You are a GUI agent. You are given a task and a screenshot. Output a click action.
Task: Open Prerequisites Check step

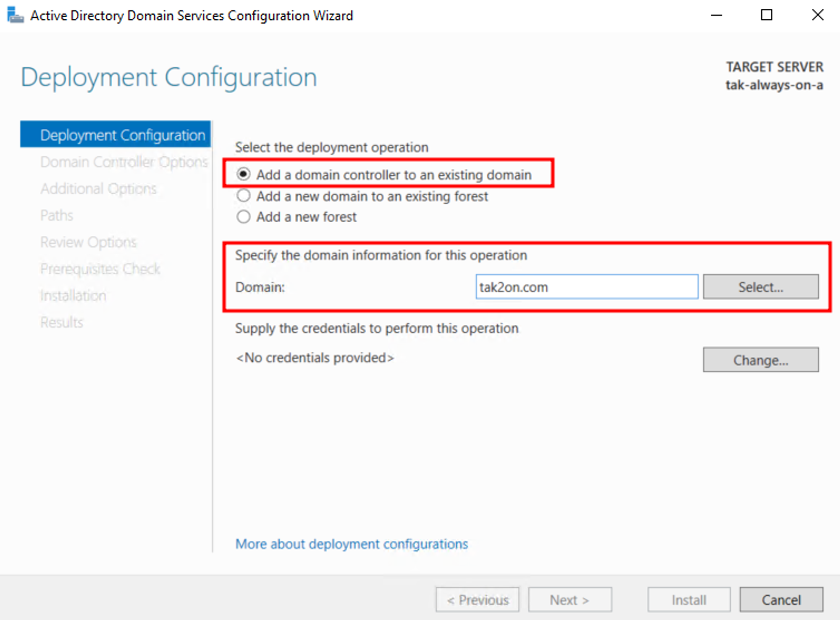click(100, 269)
